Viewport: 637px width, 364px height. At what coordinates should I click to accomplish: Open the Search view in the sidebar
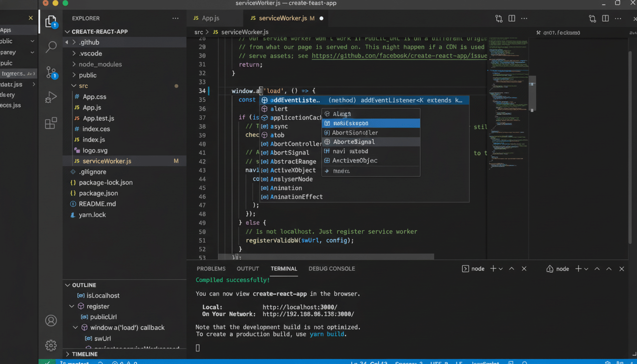click(51, 47)
